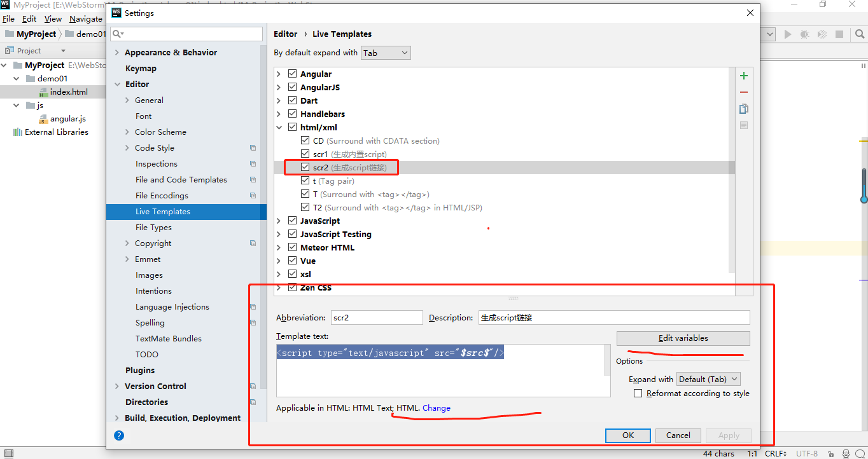The image size is (868, 459).
Task: Click the Edit variables button
Action: [x=683, y=338]
